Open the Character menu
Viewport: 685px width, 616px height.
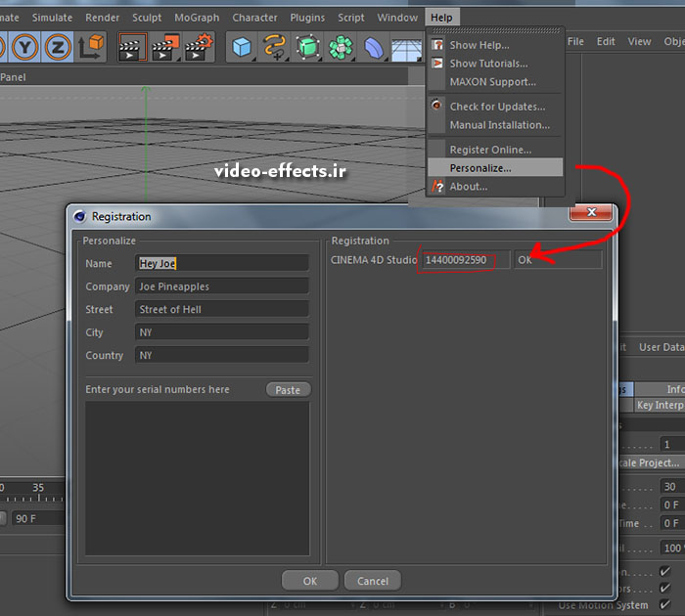pyautogui.click(x=254, y=18)
